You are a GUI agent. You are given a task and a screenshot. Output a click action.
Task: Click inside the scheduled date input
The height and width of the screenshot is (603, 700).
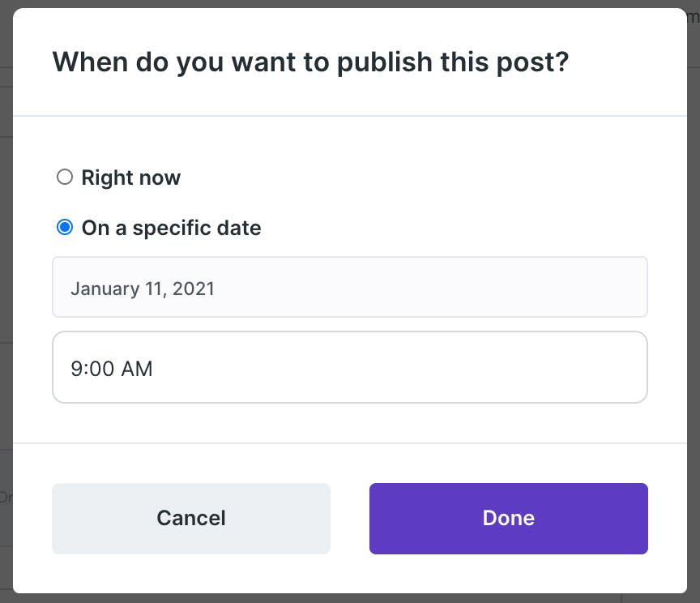(x=350, y=287)
